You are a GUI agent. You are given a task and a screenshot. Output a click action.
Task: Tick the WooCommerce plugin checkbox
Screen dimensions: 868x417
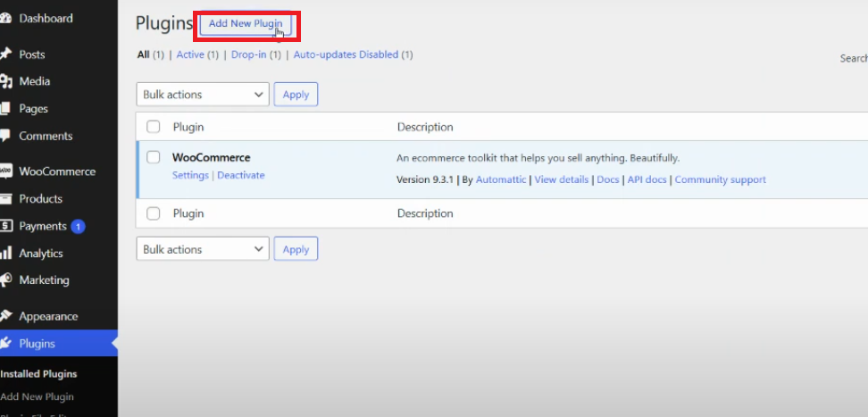pyautogui.click(x=154, y=157)
